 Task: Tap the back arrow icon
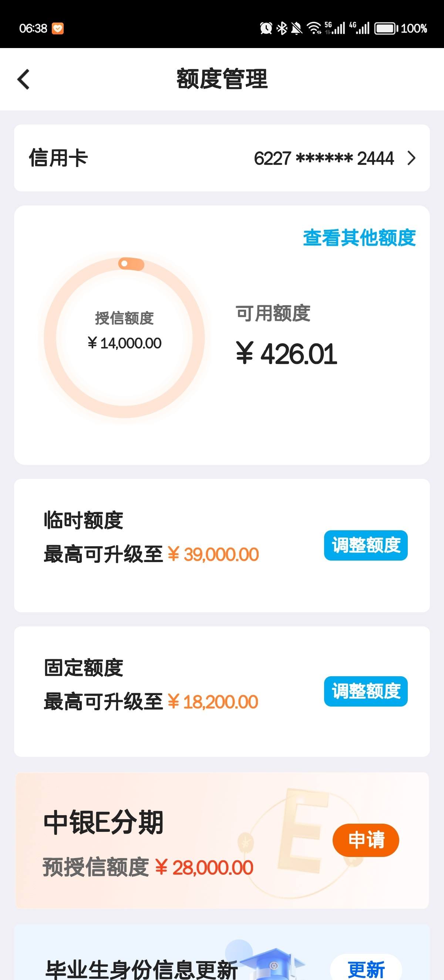24,79
